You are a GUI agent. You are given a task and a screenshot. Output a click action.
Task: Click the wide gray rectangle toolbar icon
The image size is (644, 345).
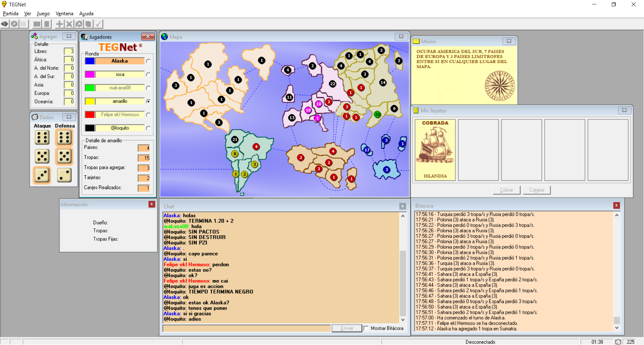point(37,24)
